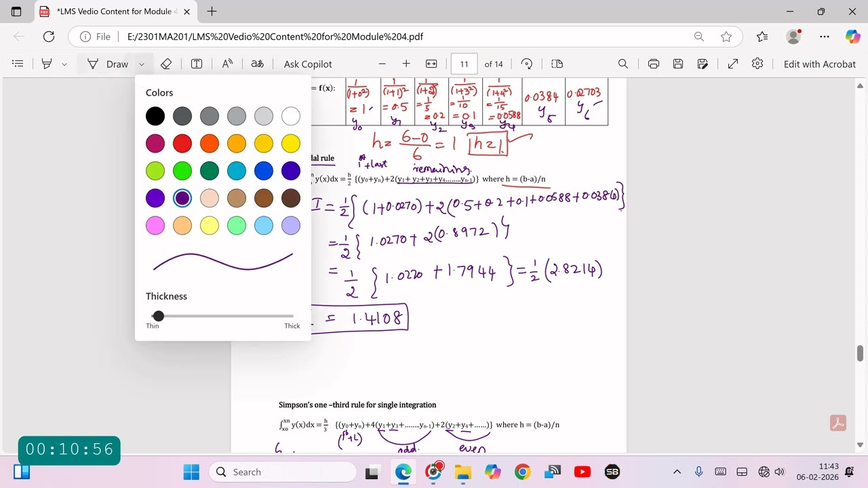Refresh the browser page

coord(49,37)
